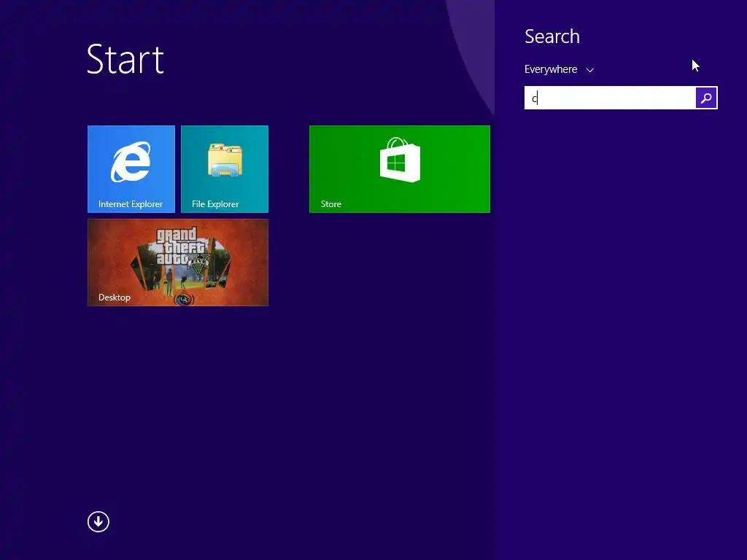Open the Desktop tile

coord(178,262)
